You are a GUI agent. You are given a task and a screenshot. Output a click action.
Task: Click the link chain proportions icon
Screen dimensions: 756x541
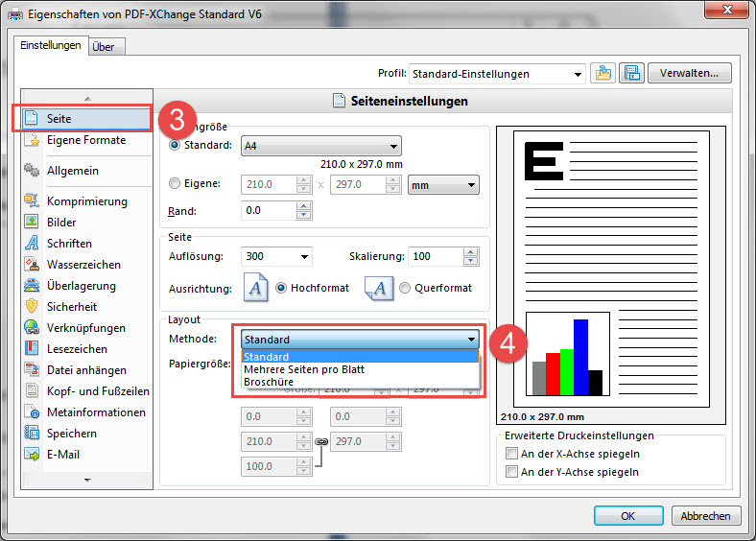(321, 441)
